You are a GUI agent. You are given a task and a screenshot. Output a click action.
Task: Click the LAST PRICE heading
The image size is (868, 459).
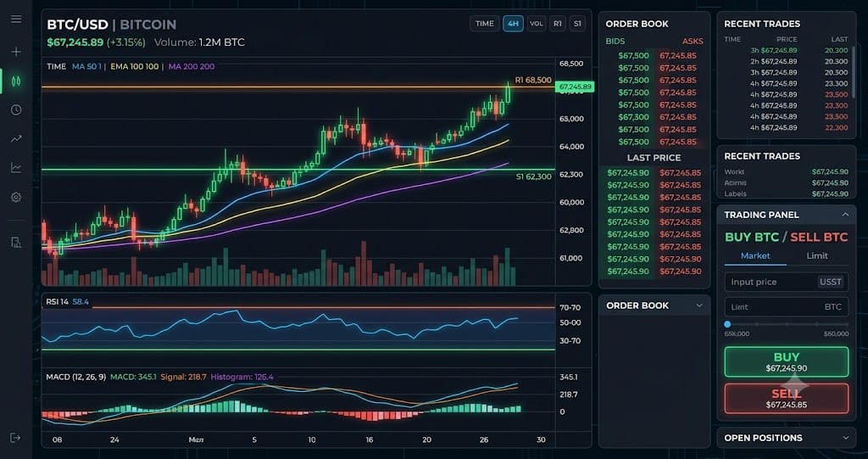pyautogui.click(x=654, y=158)
